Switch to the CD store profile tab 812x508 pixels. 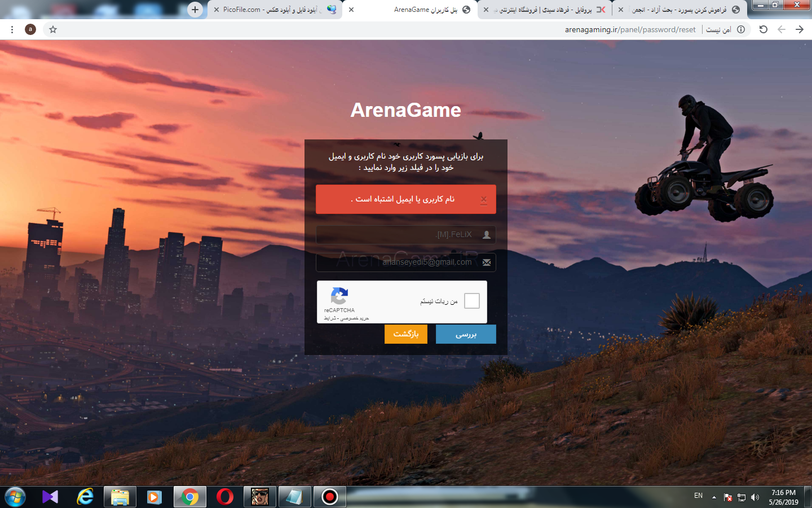pyautogui.click(x=545, y=10)
